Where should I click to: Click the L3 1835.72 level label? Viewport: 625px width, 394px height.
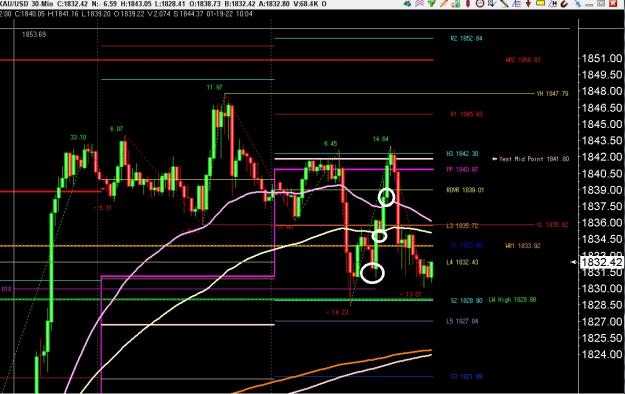(462, 226)
